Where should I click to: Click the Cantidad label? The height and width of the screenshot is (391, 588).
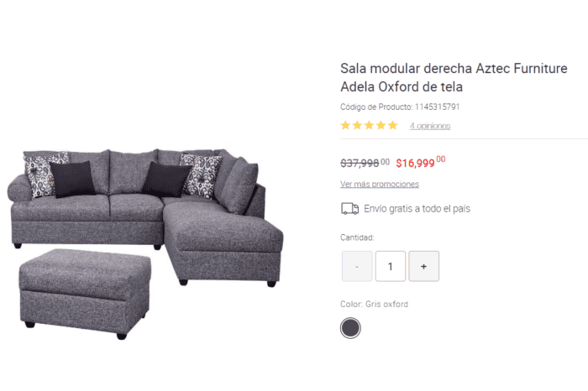click(x=357, y=237)
